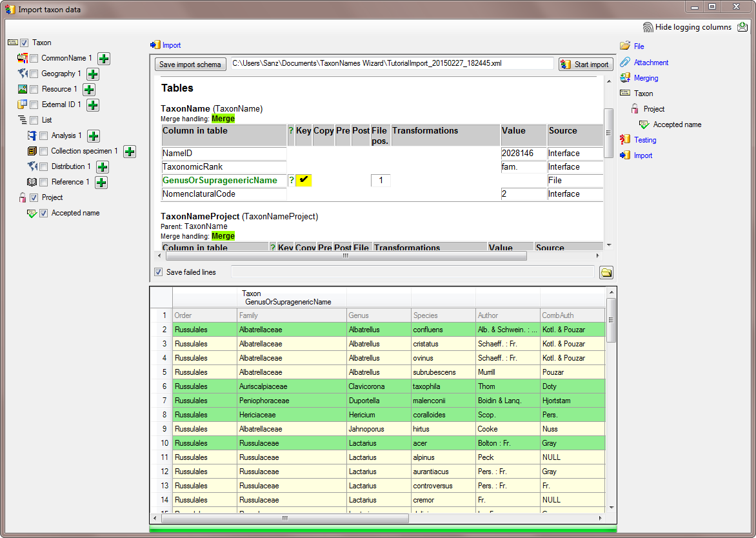
Task: Click the import schema file path field
Action: tap(392, 63)
